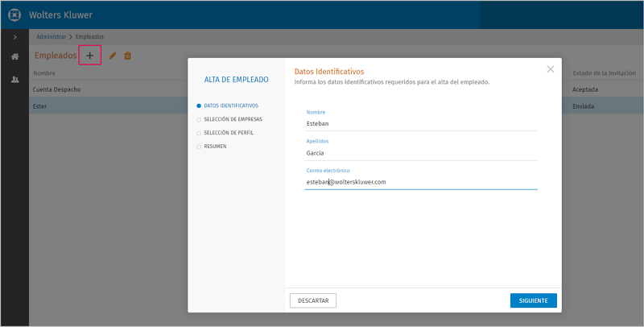Screen dimensions: 644x327
Task: Click the Empleados breadcrumb
Action: pyautogui.click(x=89, y=36)
